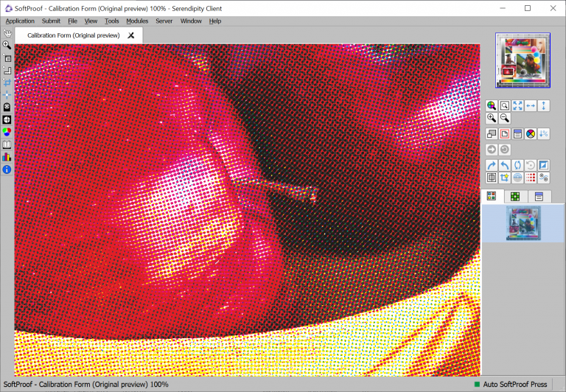Close the Calibration Form preview tab

[131, 35]
